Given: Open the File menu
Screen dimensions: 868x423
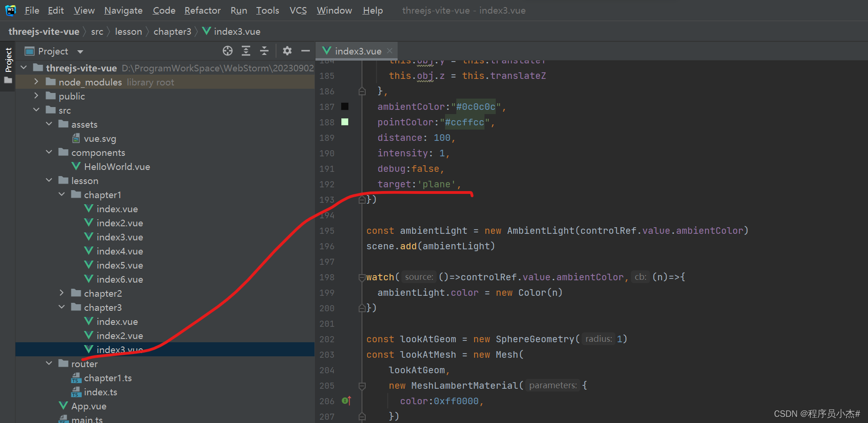Looking at the screenshot, I should coord(32,10).
